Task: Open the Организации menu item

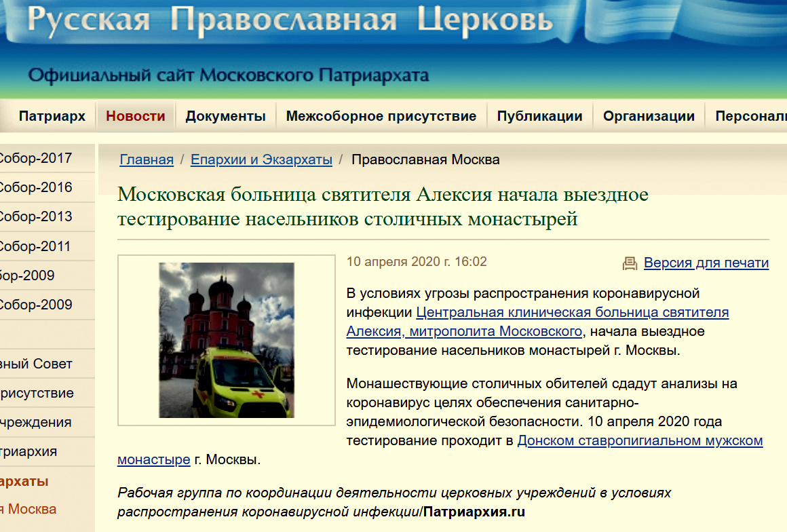Action: coord(649,116)
